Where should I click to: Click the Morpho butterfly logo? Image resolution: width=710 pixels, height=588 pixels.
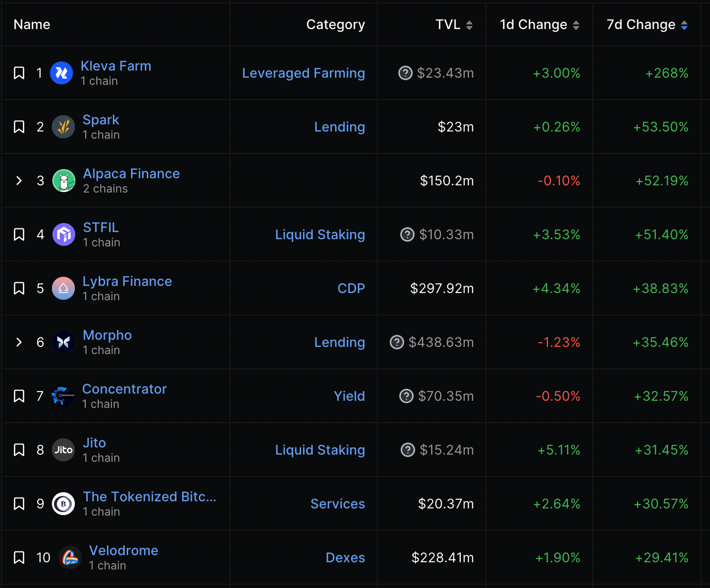coord(63,342)
